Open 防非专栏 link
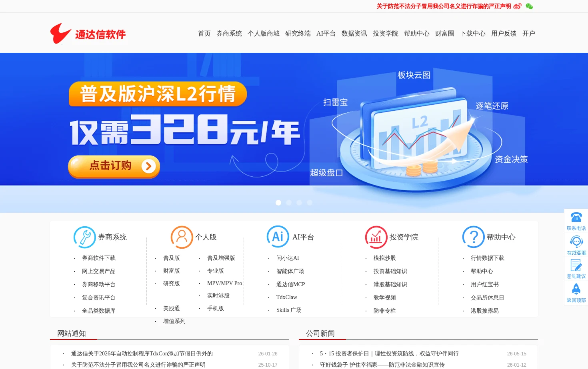This screenshot has width=588, height=369. click(385, 311)
